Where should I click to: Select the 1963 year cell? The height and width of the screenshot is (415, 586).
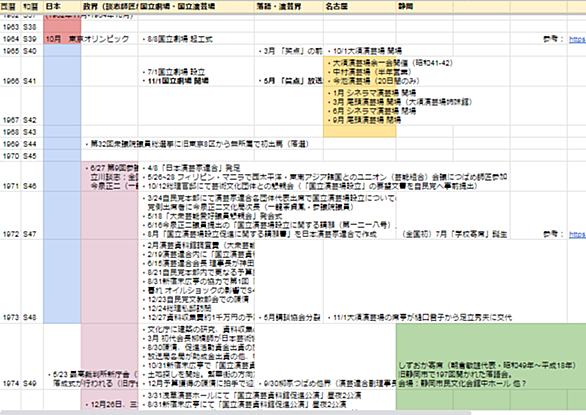10,27
